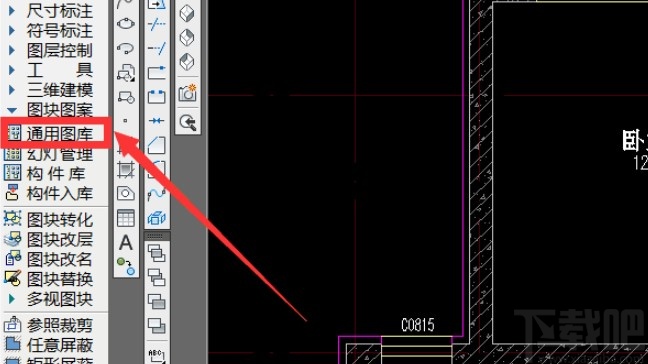
Task: Click the Table tool icon
Action: 126,218
